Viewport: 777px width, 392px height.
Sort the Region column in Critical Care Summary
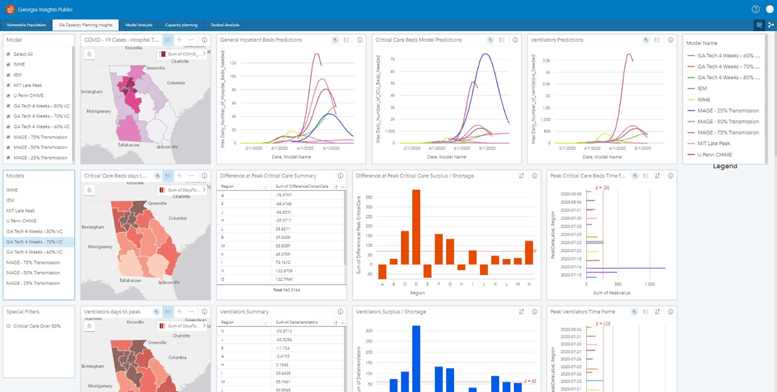click(x=266, y=186)
